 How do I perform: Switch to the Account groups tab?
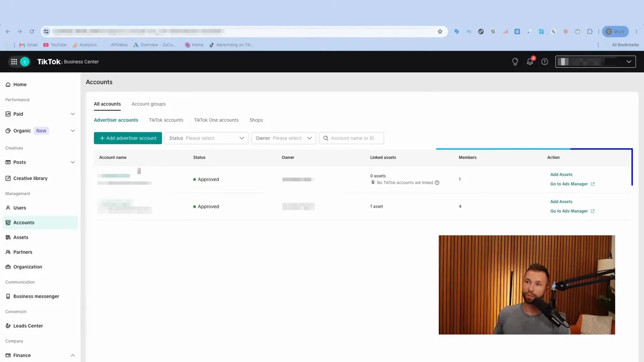[148, 104]
